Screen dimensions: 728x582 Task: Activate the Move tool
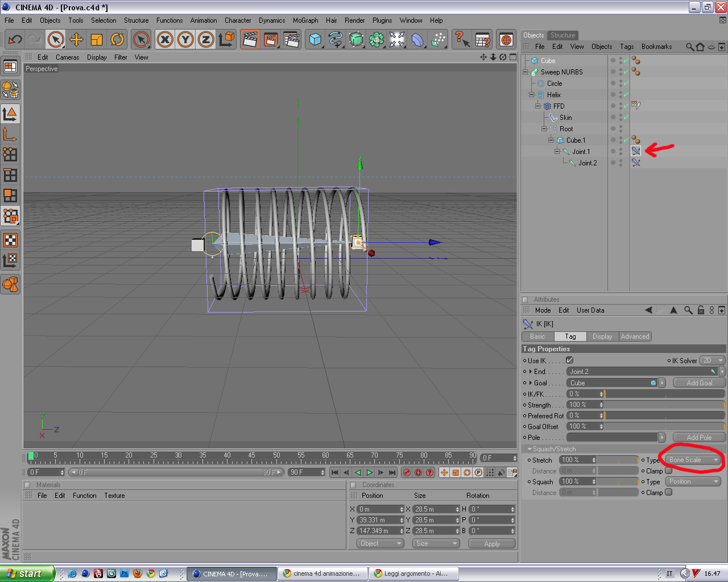pos(76,39)
